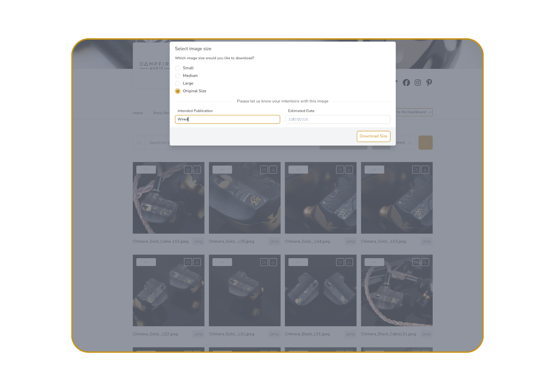Click the Chimera_Gold__LS2.jpeg file name
This screenshot has width=555, height=392.
coord(155,334)
